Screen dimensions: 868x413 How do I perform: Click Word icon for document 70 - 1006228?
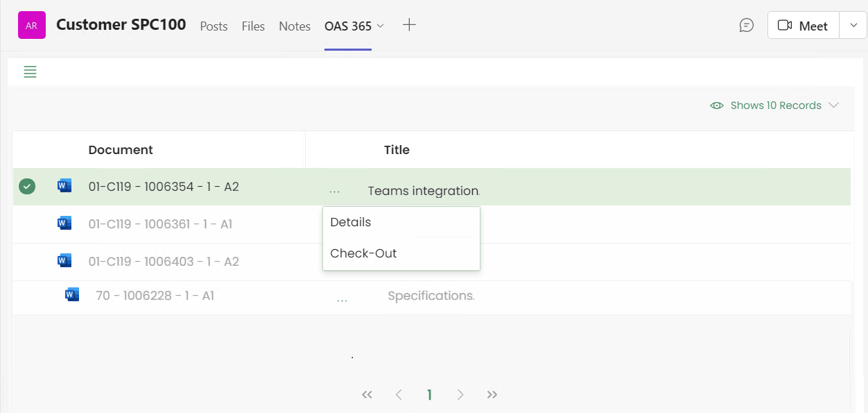click(72, 295)
